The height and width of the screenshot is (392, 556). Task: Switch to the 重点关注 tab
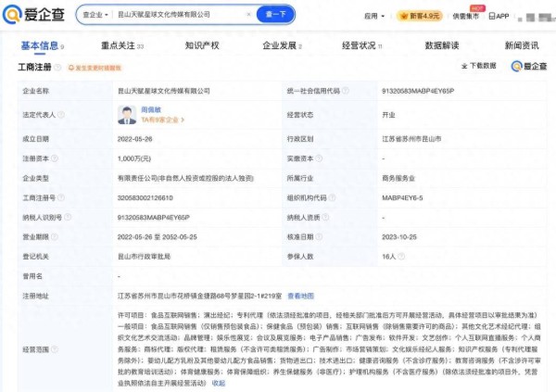[122, 45]
